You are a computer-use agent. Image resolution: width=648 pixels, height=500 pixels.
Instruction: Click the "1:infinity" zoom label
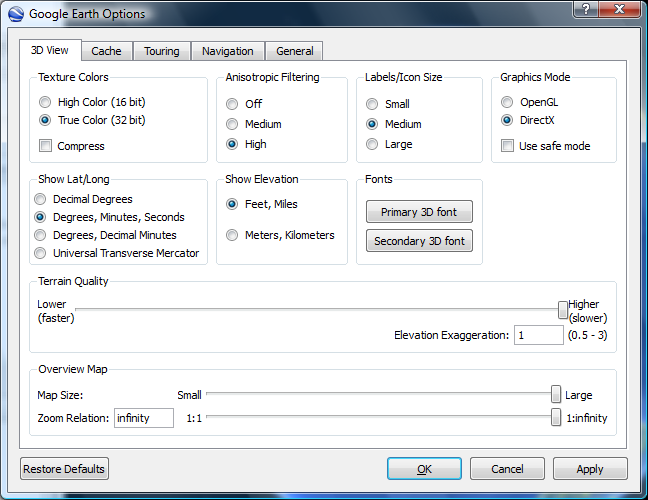[x=587, y=418]
